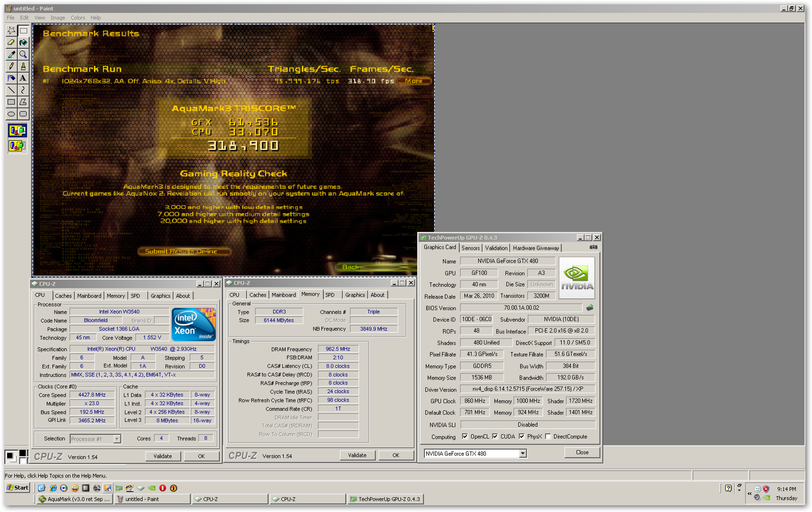Screen dimensions: 812x512
Task: Select the Free-Form Select tool in Paint
Action: [11, 30]
